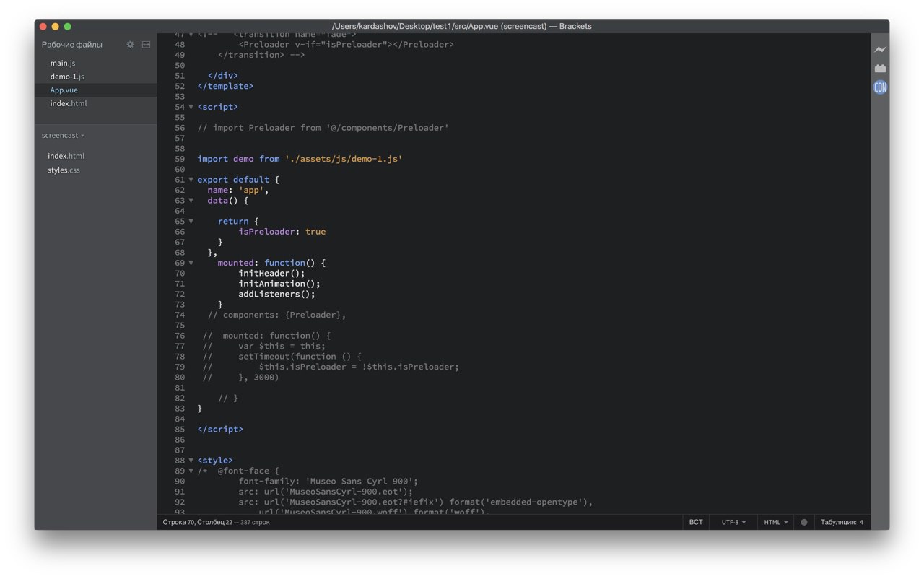Viewport: 924px width, 579px height.
Task: Collapse the style tag at line 88
Action: pos(191,461)
